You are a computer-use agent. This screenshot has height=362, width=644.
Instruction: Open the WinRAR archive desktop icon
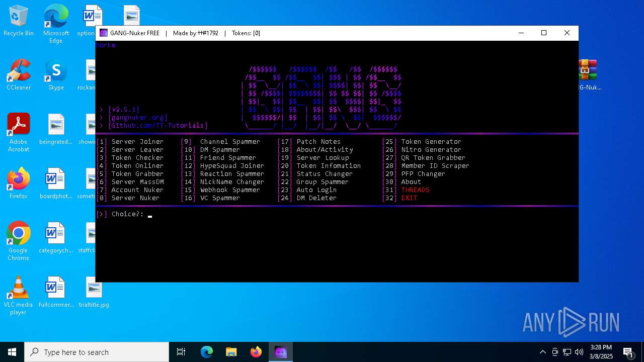point(588,75)
